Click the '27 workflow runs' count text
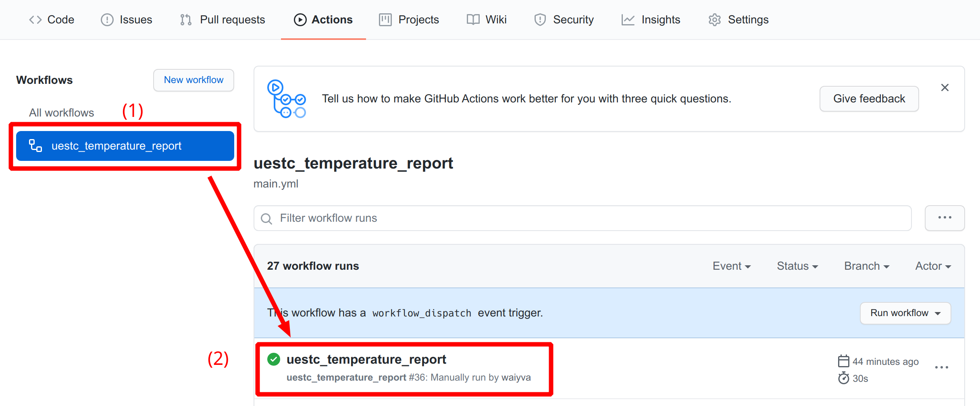 313,266
